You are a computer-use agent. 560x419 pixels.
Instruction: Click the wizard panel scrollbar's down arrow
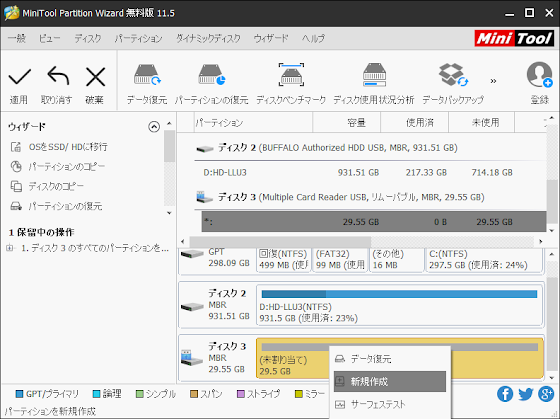click(x=169, y=213)
